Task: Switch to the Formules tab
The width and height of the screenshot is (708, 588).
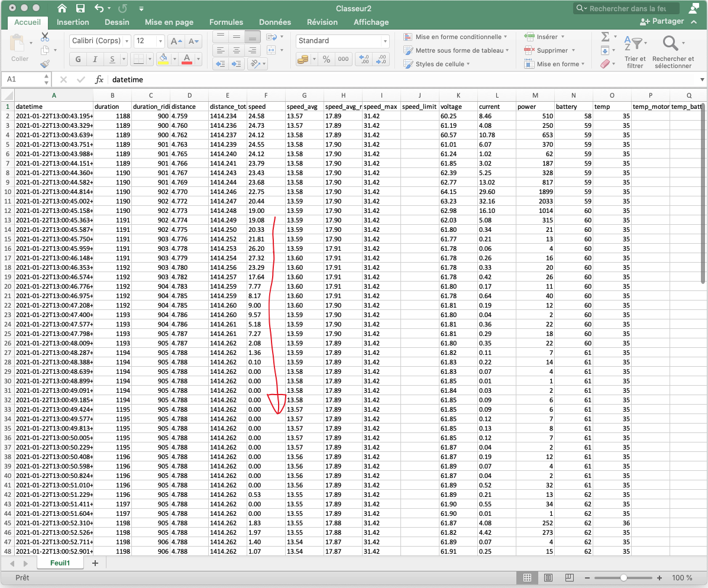Action: click(x=226, y=22)
